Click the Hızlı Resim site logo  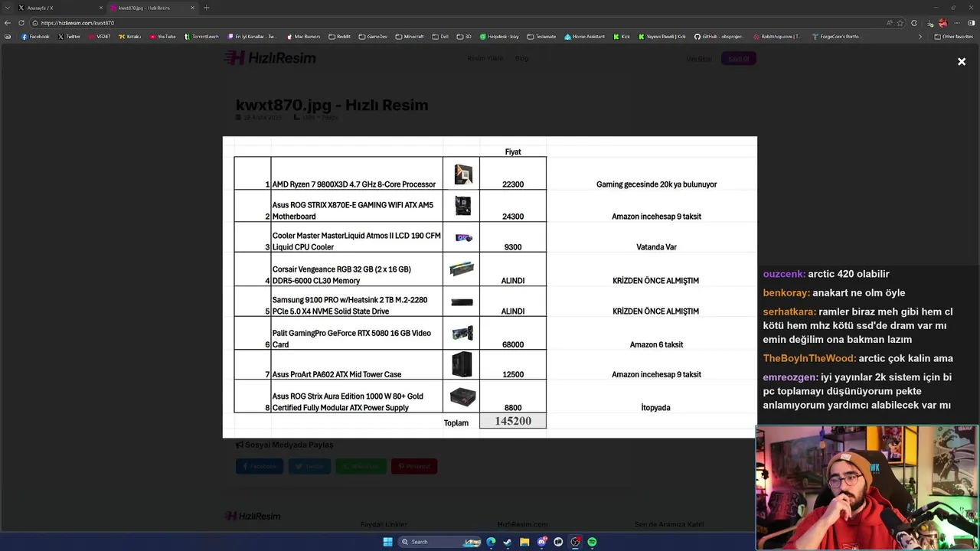(x=269, y=58)
